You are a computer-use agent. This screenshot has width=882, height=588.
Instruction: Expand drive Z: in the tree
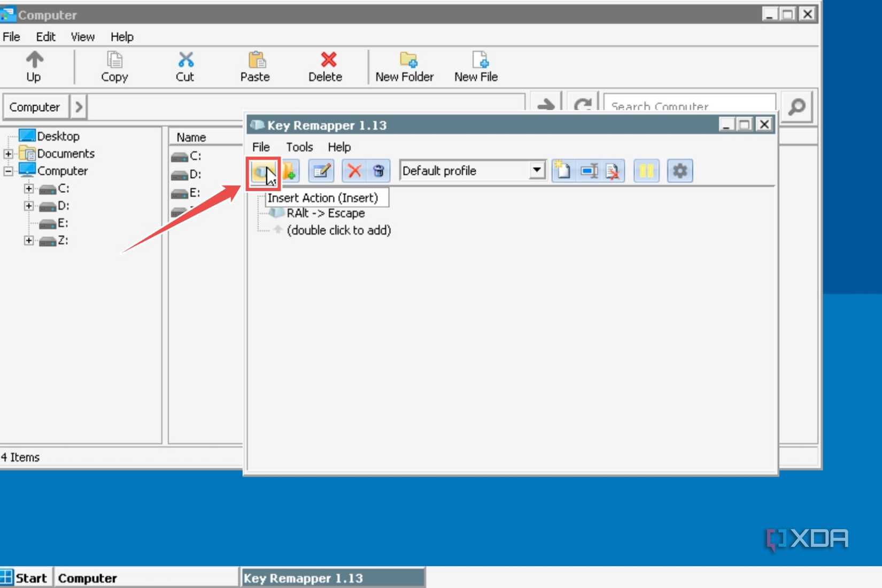pyautogui.click(x=29, y=241)
